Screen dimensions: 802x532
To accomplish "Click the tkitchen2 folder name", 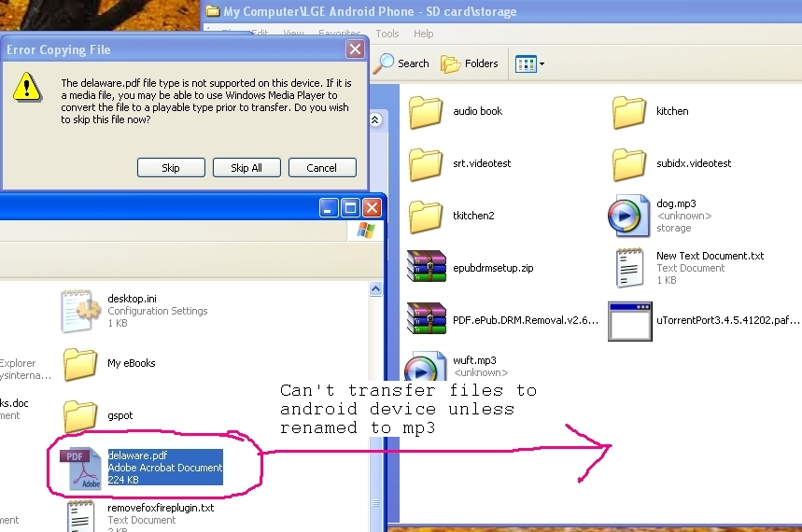I will tap(473, 216).
